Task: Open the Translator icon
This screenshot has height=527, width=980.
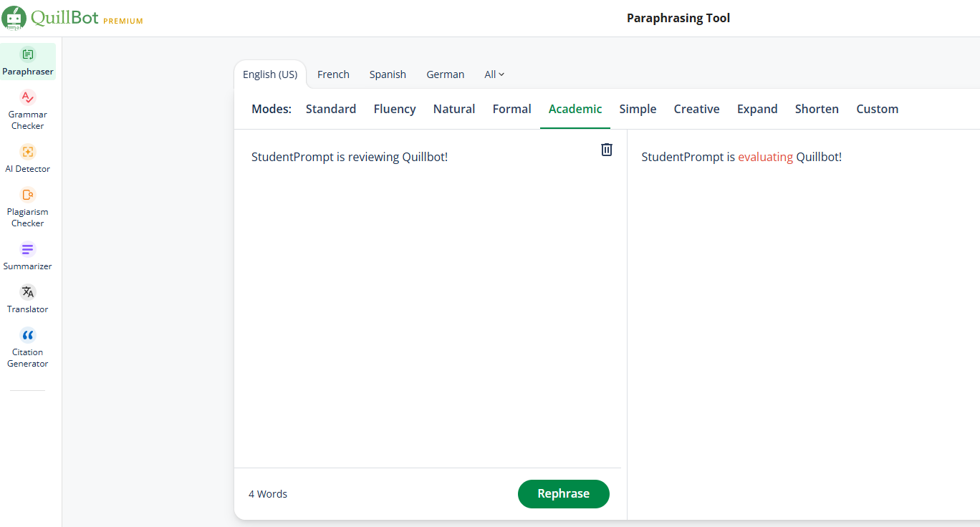Action: point(28,292)
